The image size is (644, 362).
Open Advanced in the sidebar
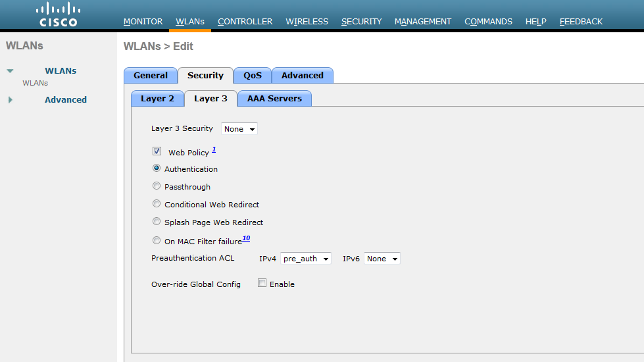click(x=66, y=99)
